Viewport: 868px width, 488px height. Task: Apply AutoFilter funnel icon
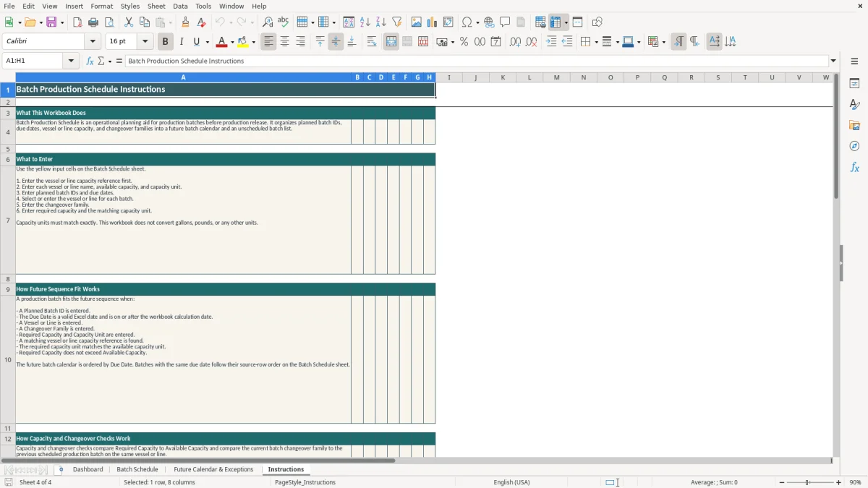pos(397,22)
